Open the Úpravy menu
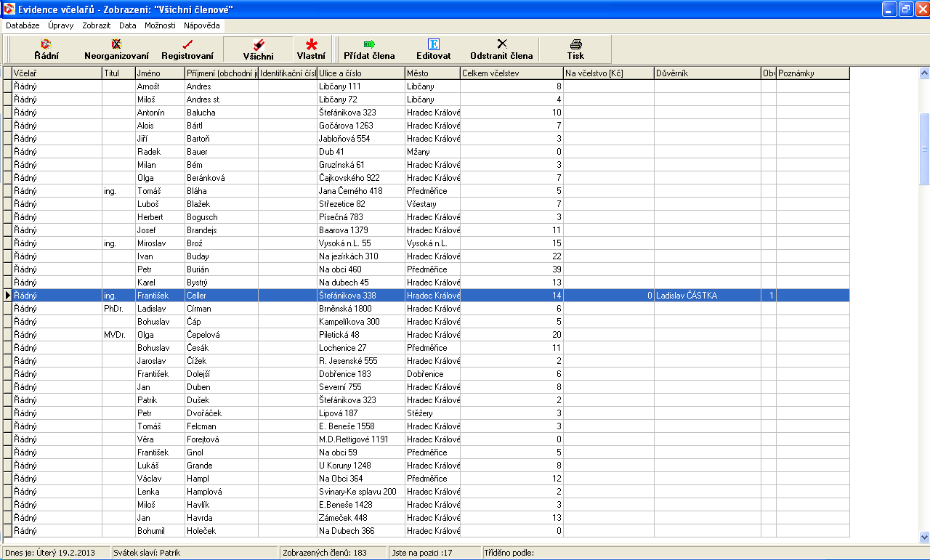 coord(61,25)
